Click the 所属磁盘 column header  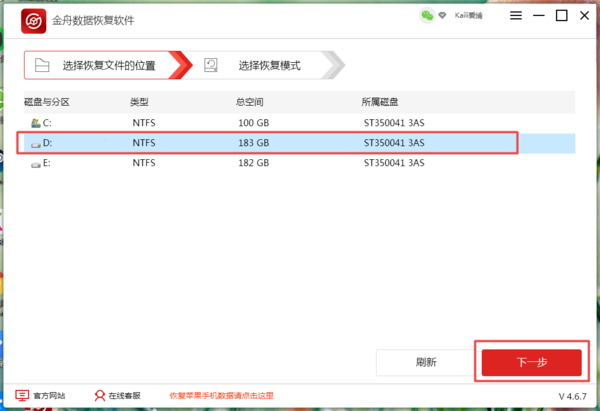[x=380, y=102]
